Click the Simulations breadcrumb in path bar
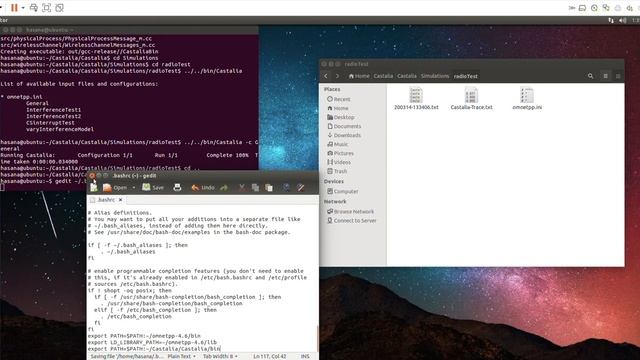 coord(435,76)
